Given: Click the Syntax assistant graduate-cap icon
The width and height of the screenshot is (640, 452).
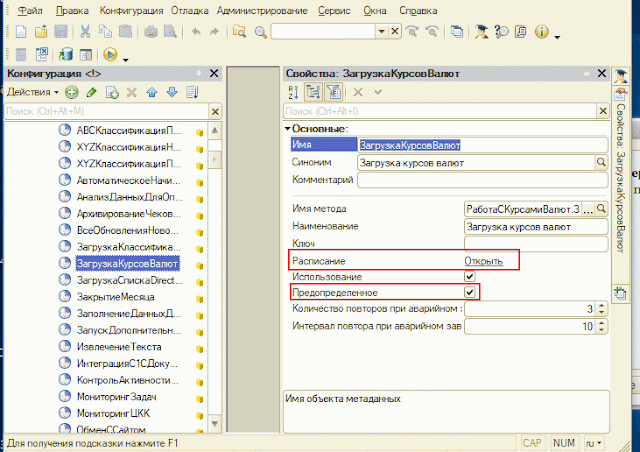Looking at the screenshot, I should coord(482,31).
